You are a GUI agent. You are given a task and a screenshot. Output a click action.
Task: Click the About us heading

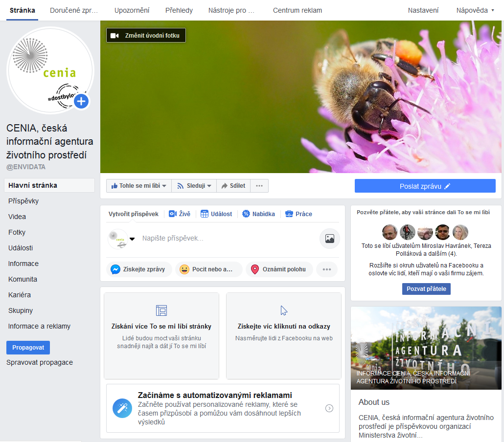click(x=374, y=402)
